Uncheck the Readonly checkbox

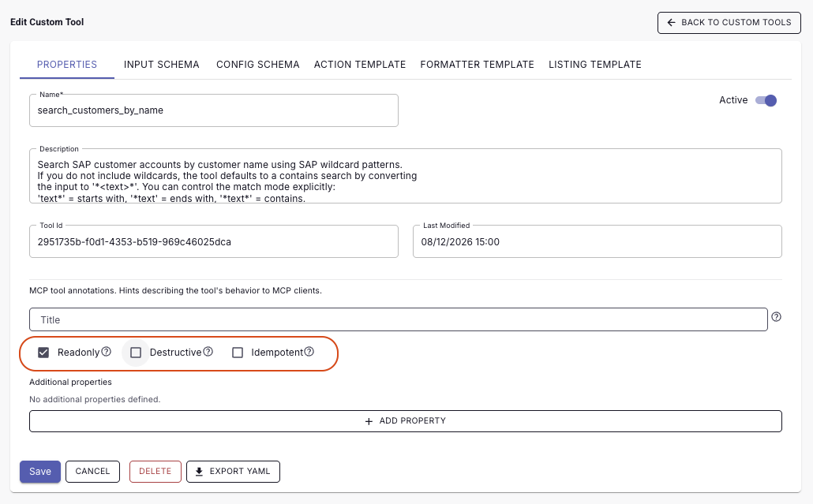43,353
